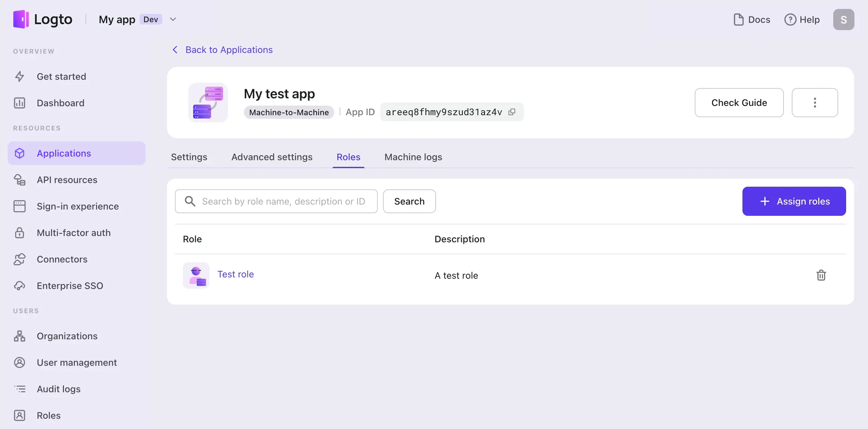This screenshot has height=429, width=868.
Task: Click the Check Guide button
Action: [x=739, y=102]
